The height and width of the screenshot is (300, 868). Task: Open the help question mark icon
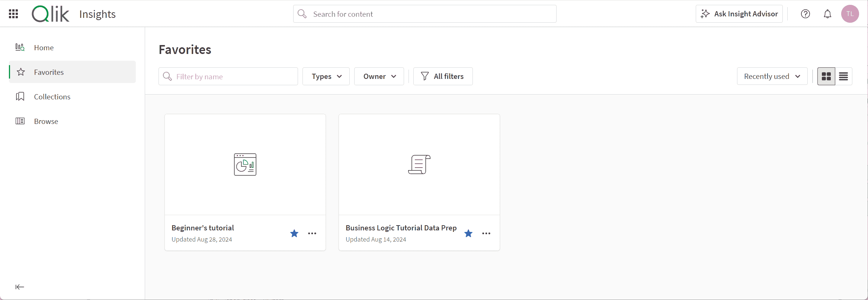[805, 14]
